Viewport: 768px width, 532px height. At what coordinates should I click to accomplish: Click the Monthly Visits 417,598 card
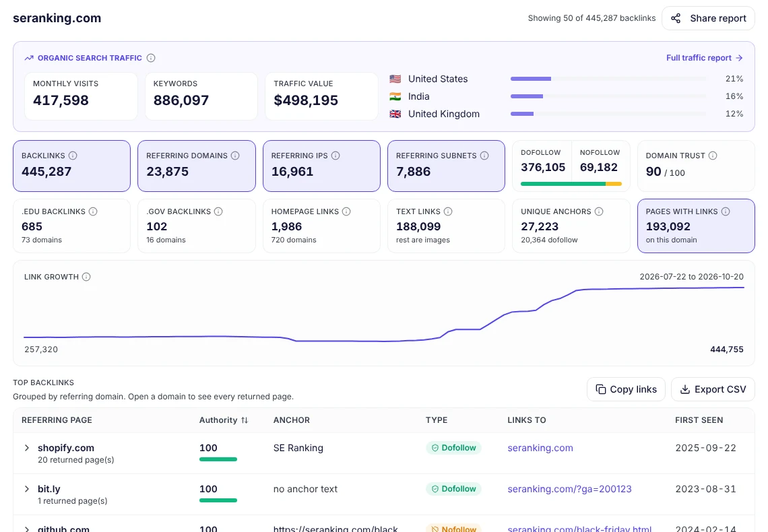(x=81, y=96)
